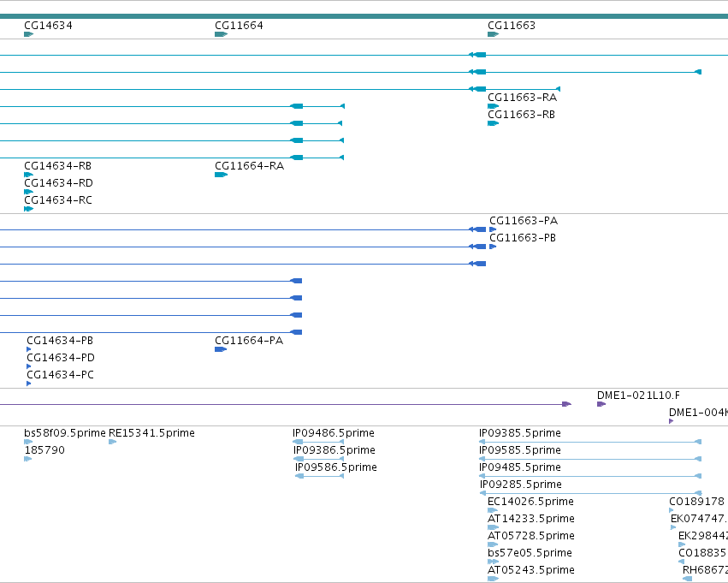The width and height of the screenshot is (728, 583).
Task: Click the RE15341.5prime EST arrow glyph
Action: [112, 442]
